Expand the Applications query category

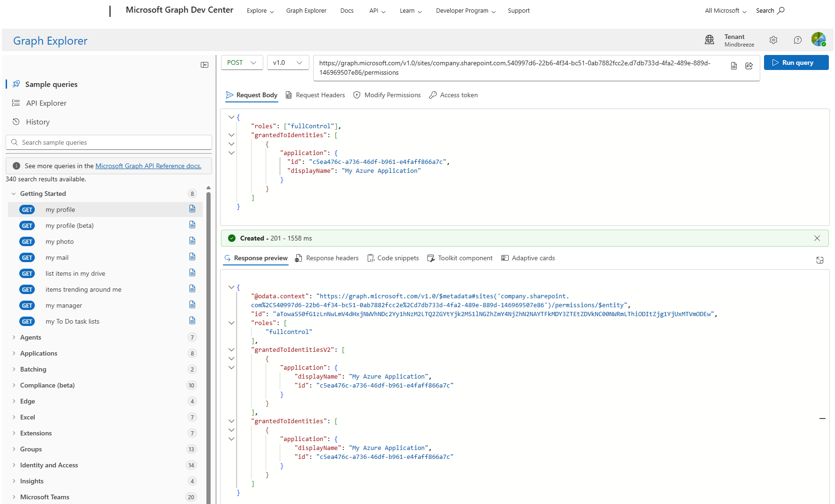[x=39, y=353]
